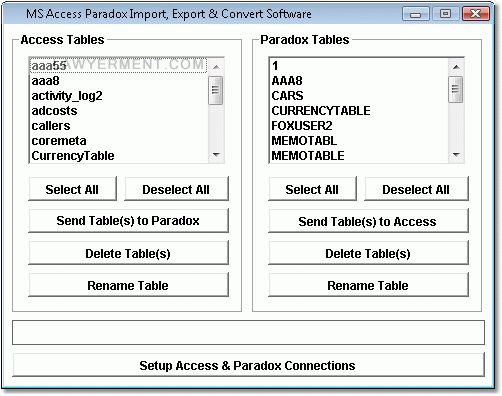502x396 pixels.
Task: Click Paradox list scrollbar down arrow
Action: click(456, 154)
